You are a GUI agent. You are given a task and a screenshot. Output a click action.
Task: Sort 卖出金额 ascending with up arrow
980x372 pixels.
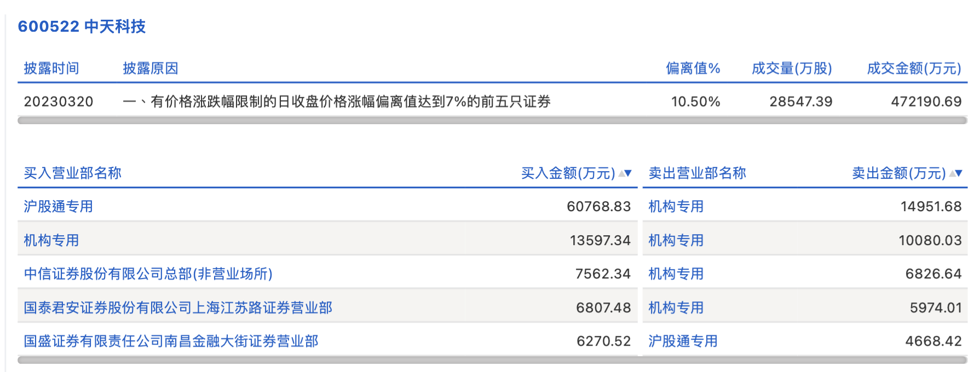[953, 173]
